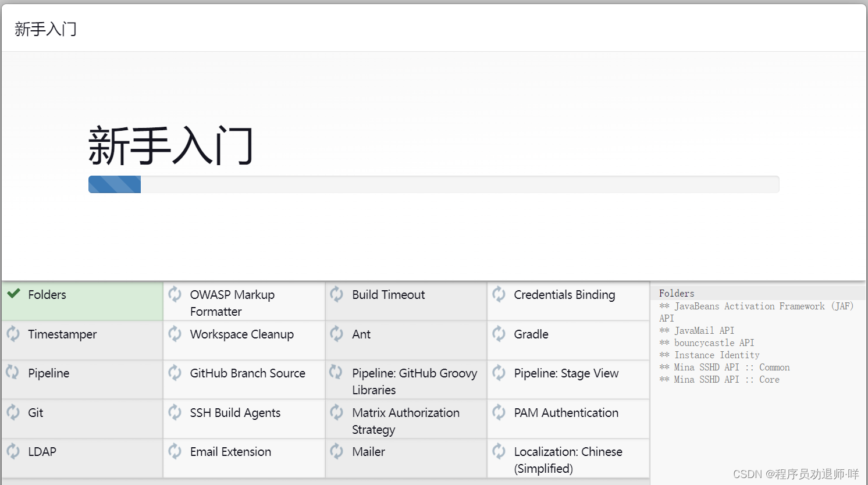
Task: Click the 新手入门 title in the header bar
Action: (45, 28)
